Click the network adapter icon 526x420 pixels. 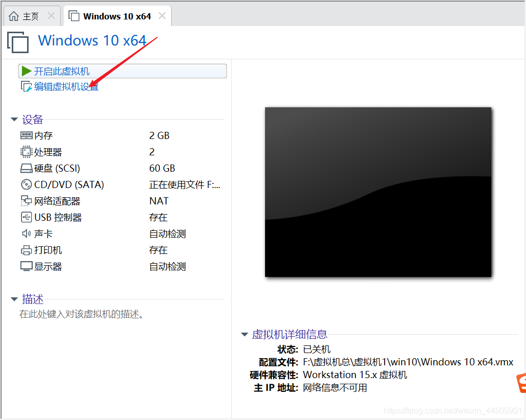pyautogui.click(x=27, y=201)
